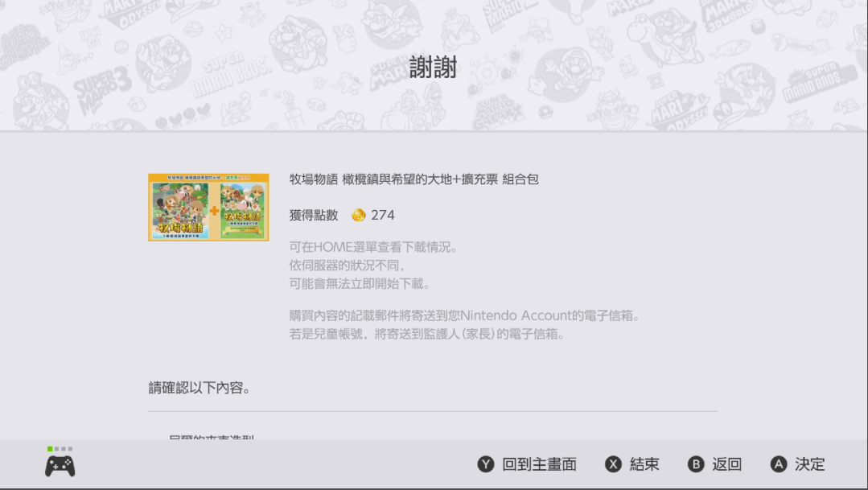Screen dimensions: 868x490
Task: Click the A button icon
Action: click(779, 464)
